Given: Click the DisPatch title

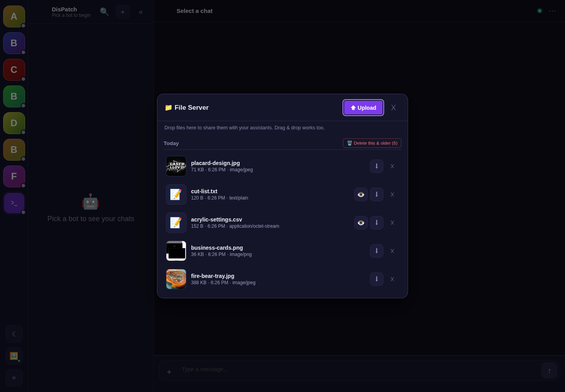Looking at the screenshot, I should click(64, 9).
